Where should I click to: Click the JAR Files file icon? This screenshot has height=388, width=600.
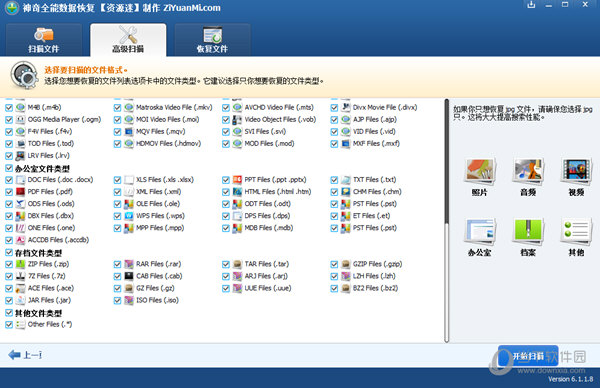(x=20, y=300)
